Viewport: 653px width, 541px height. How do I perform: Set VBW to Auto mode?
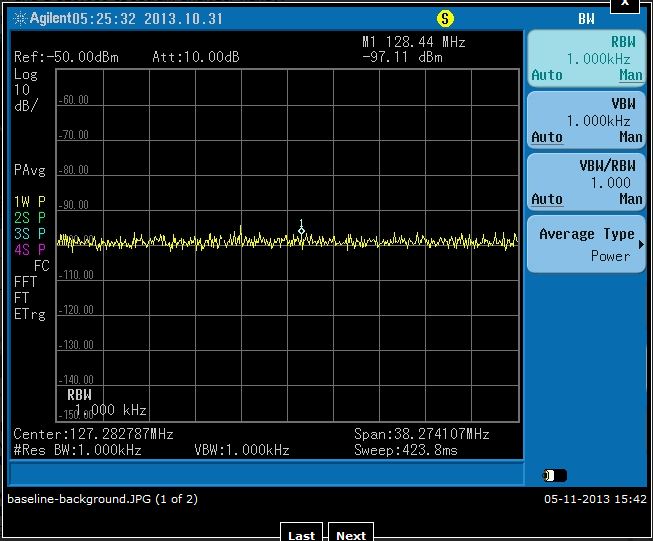click(547, 137)
